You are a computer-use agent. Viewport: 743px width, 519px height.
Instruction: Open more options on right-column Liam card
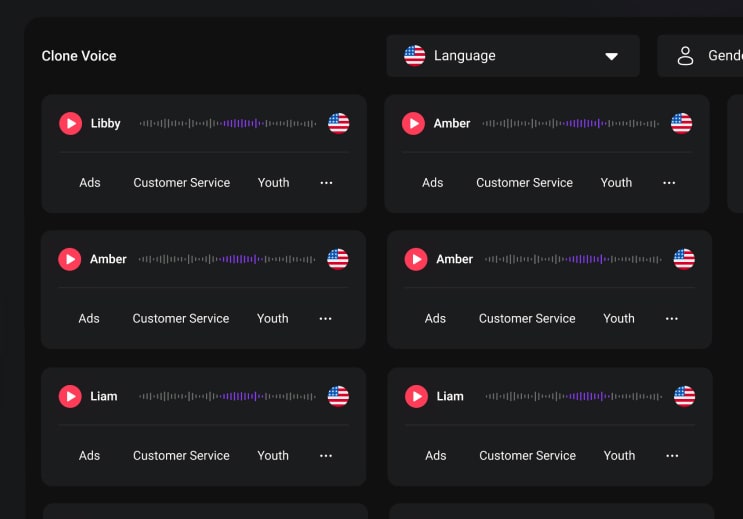(672, 456)
